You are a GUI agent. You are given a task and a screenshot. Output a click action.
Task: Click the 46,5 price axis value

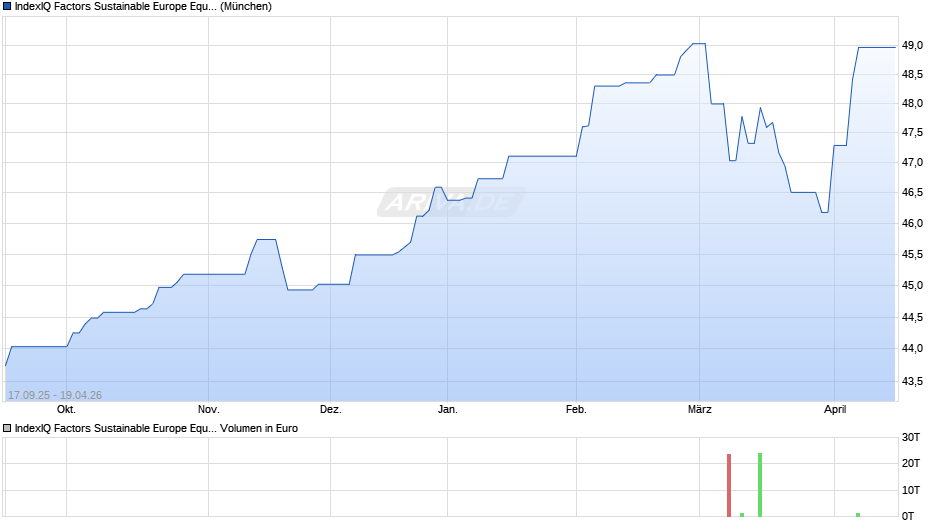point(912,193)
